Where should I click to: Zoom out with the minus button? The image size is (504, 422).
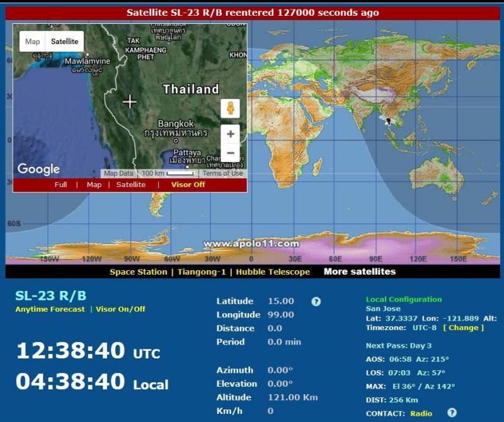click(x=230, y=152)
